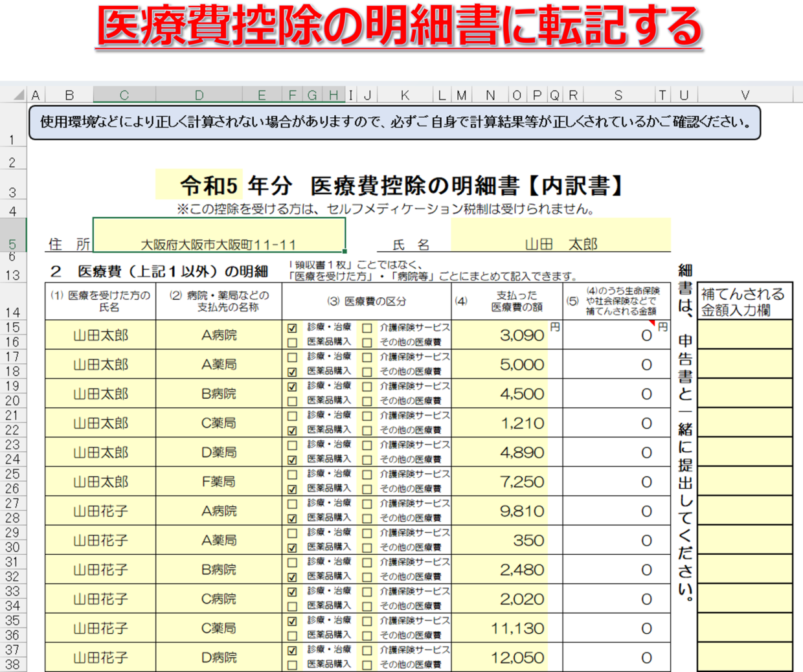
Task: Toggle 医薬品購入 checkbox in 山田太郎 F薬局 row
Action: pyautogui.click(x=292, y=489)
